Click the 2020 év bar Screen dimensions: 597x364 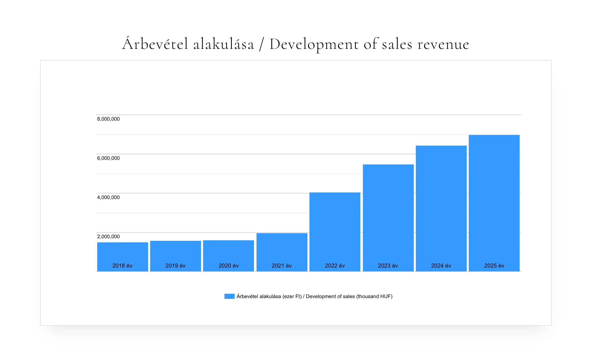point(228,252)
